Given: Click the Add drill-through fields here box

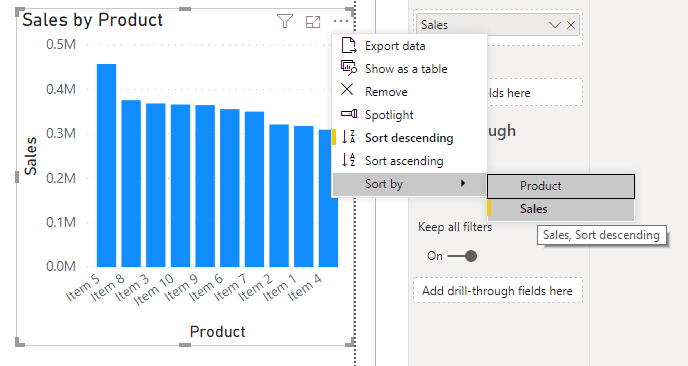Looking at the screenshot, I should point(498,291).
